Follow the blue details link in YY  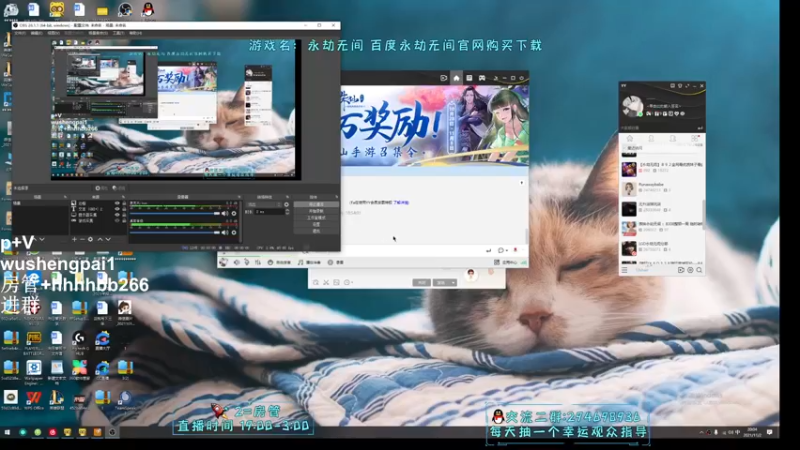(x=401, y=203)
